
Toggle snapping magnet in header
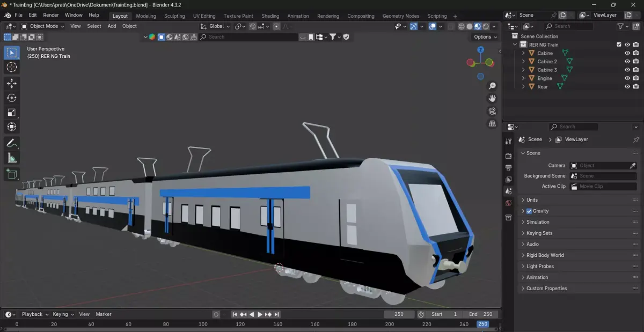point(252,26)
